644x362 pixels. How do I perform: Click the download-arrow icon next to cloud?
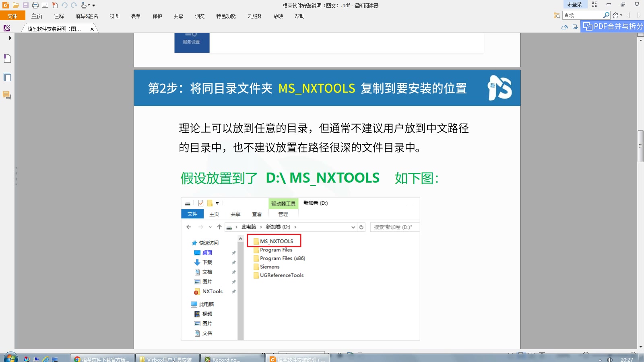click(x=575, y=27)
